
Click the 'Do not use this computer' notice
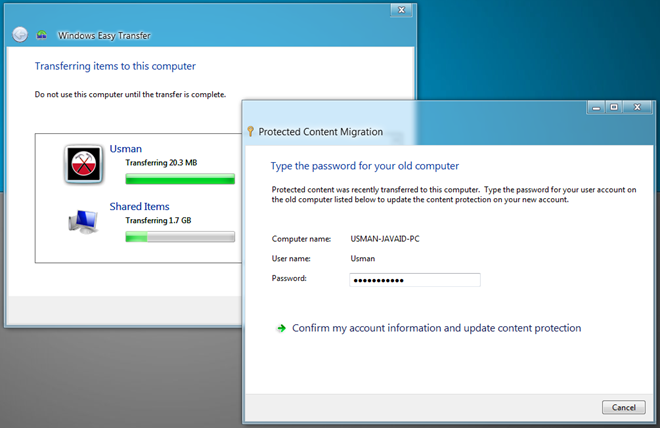click(130, 95)
